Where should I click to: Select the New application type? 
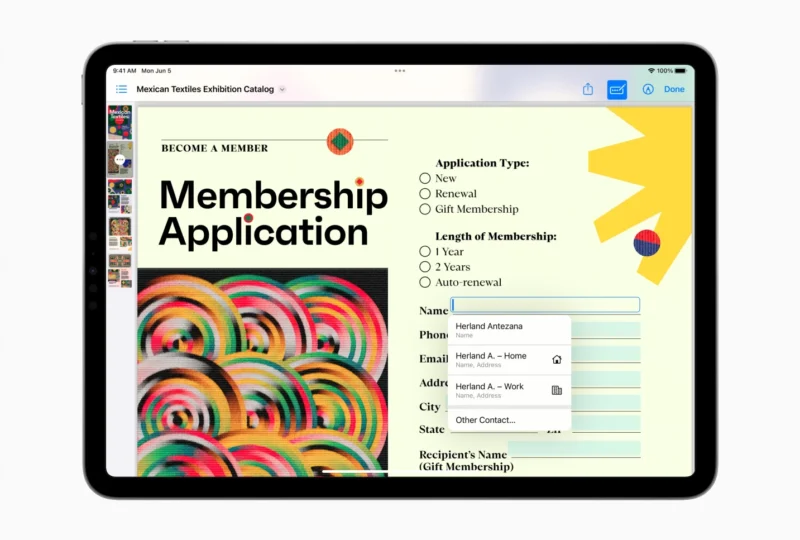click(x=425, y=178)
